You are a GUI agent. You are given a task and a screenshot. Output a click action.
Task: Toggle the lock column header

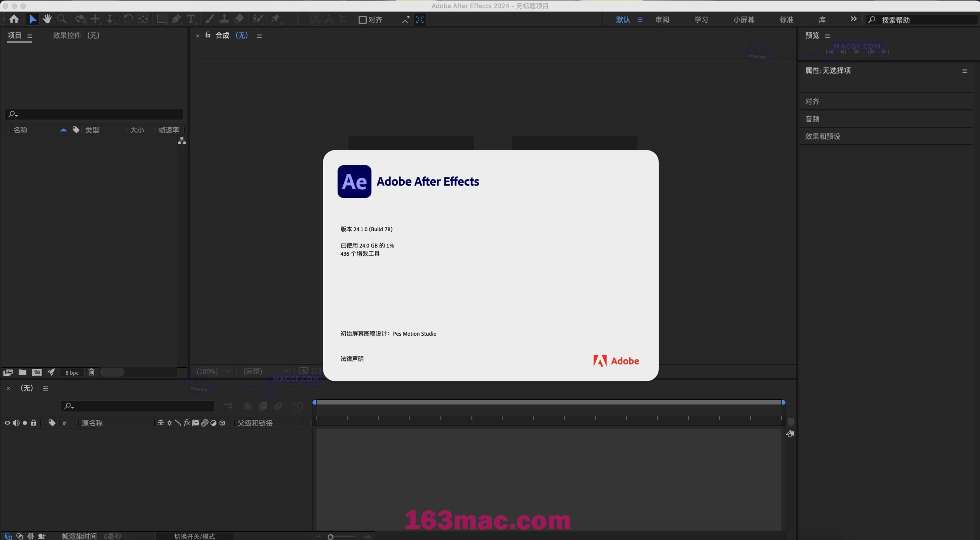[x=34, y=423]
